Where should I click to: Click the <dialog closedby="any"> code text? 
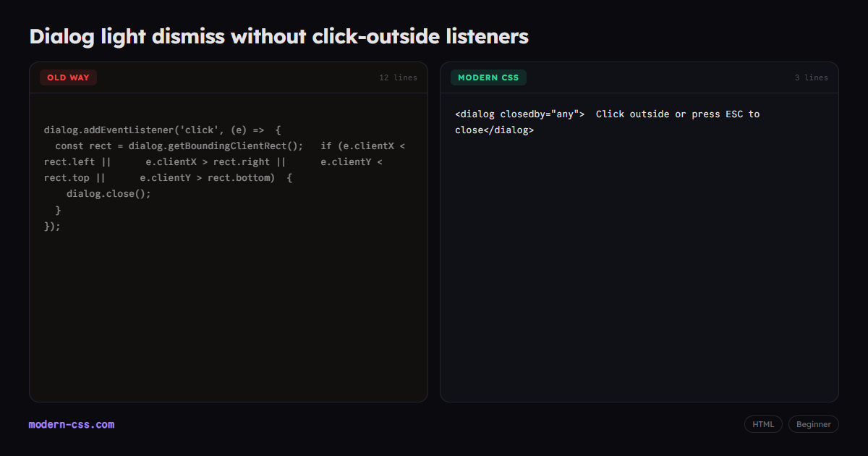pyautogui.click(x=519, y=114)
